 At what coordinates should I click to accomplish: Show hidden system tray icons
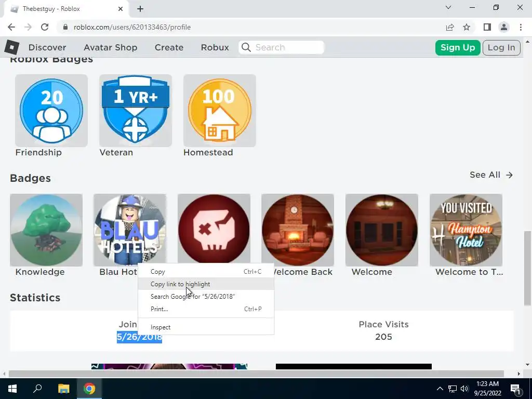point(440,389)
